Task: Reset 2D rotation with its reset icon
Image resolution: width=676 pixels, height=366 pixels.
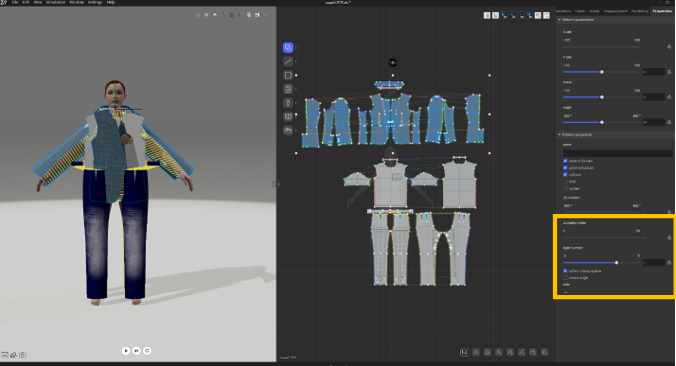Action: (x=670, y=212)
